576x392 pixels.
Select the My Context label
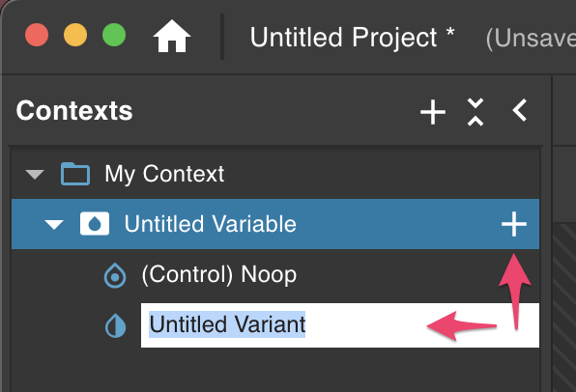164,174
